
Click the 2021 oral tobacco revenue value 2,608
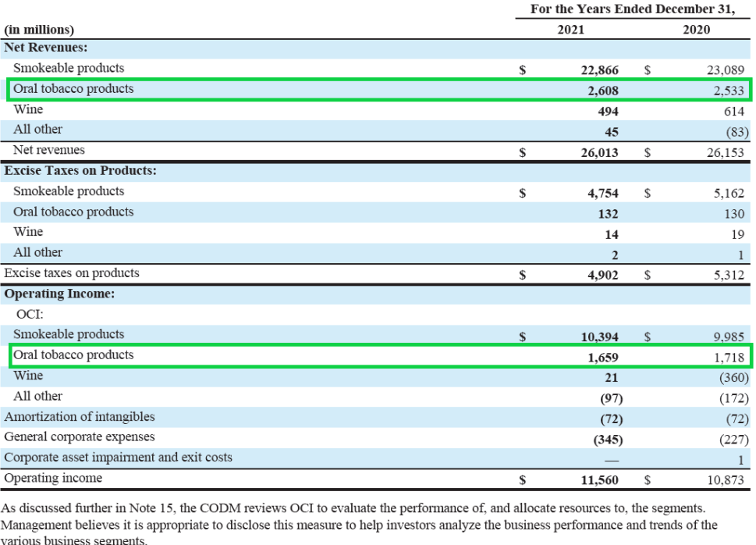(602, 91)
